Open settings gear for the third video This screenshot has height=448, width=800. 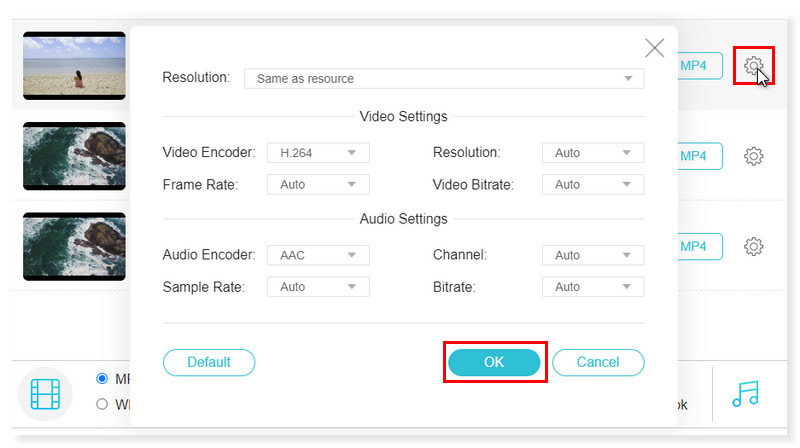click(754, 246)
